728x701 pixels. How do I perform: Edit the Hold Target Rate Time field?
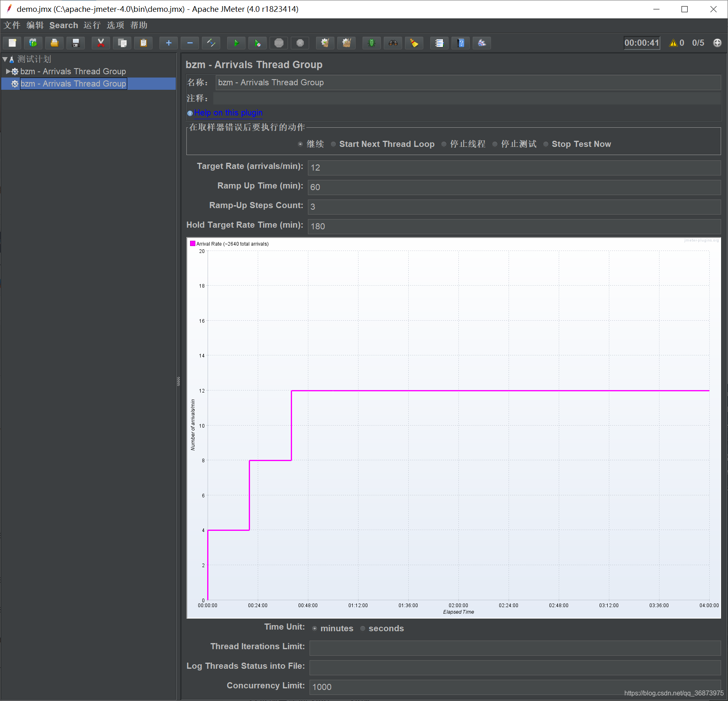pyautogui.click(x=514, y=226)
